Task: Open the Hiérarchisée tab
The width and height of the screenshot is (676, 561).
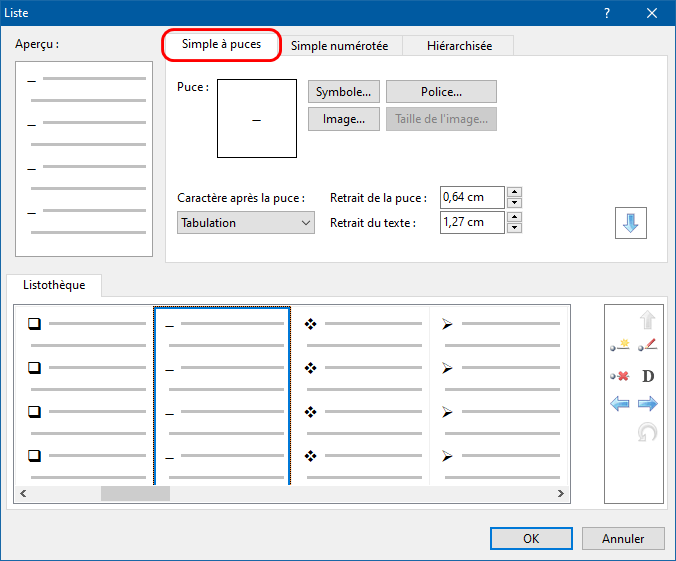Action: click(457, 46)
